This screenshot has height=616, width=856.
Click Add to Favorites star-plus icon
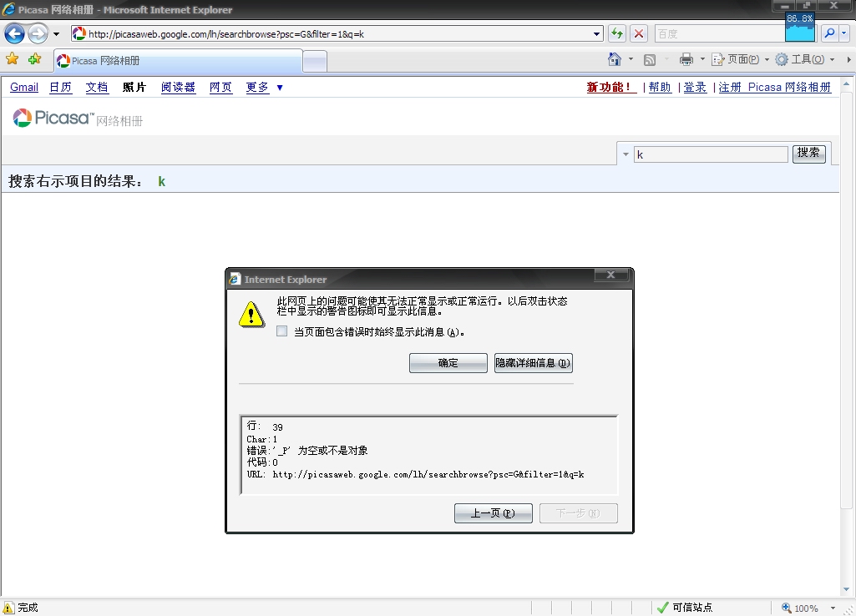tap(34, 59)
